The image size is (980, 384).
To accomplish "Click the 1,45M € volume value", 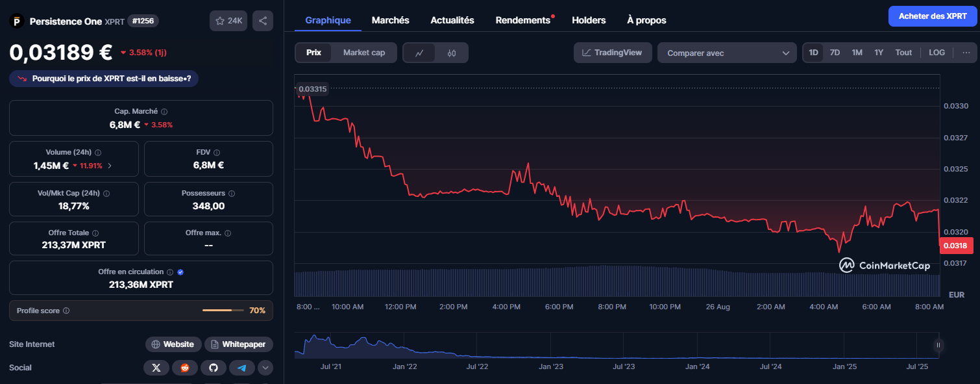I will [51, 166].
